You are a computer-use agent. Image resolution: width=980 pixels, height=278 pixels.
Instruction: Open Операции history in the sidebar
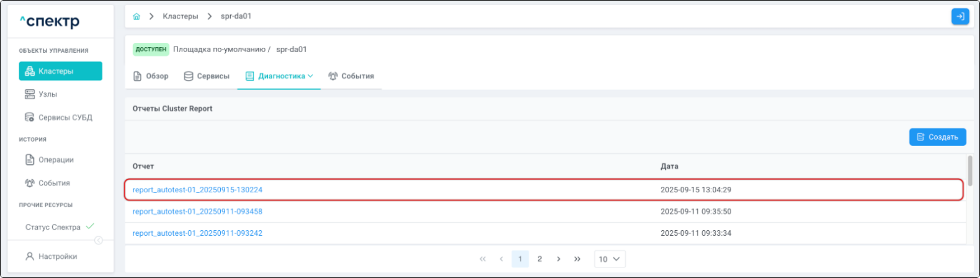pos(55,160)
